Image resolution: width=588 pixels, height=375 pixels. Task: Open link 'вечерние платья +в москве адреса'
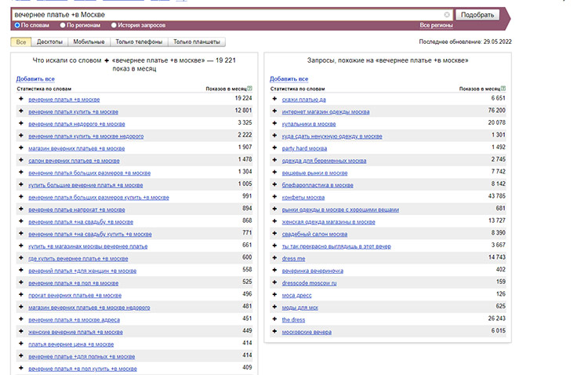tap(74, 320)
